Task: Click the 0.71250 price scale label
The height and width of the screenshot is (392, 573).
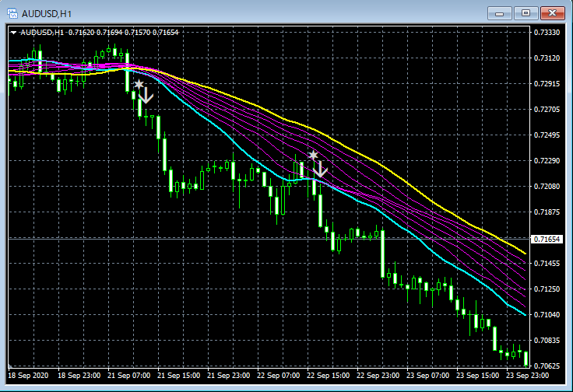Action: coord(547,289)
